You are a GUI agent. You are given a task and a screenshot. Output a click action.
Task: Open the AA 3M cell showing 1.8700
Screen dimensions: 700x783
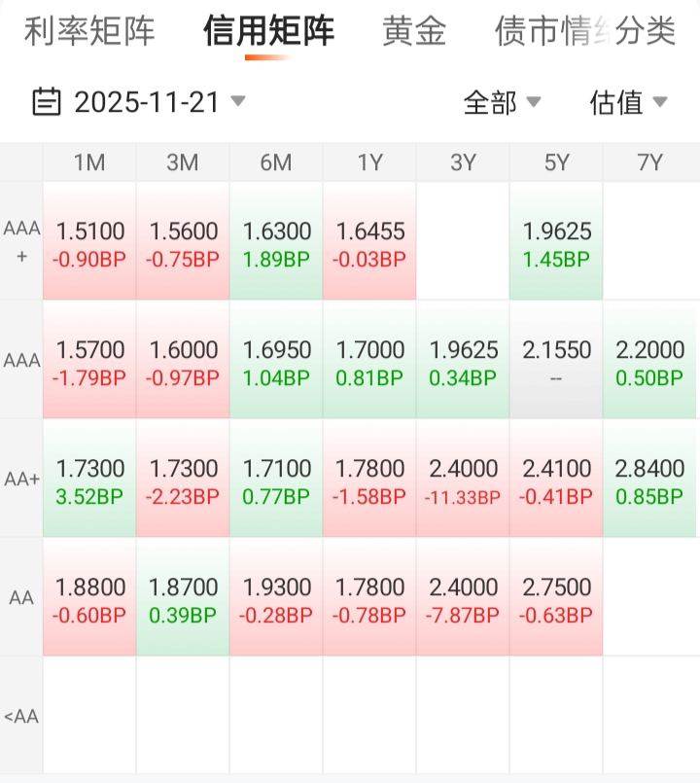pyautogui.click(x=183, y=598)
